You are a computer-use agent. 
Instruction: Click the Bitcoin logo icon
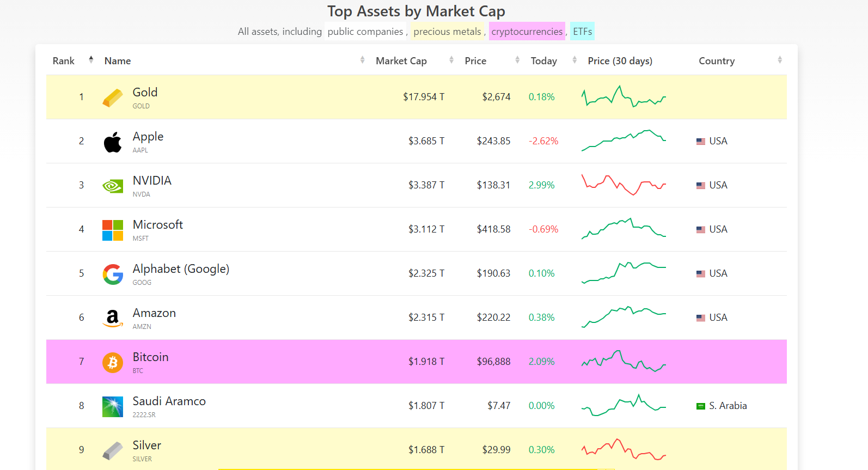click(113, 362)
